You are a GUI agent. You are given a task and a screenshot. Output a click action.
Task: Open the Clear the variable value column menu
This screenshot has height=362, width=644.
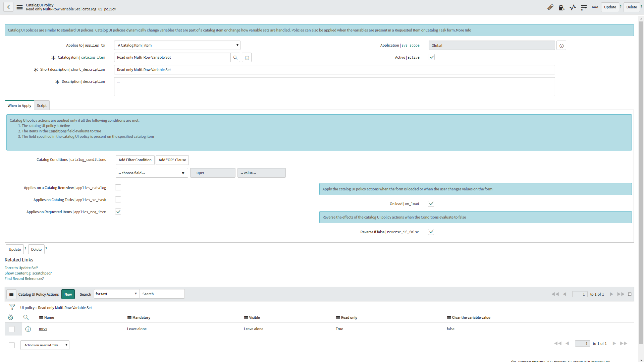pyautogui.click(x=449, y=318)
